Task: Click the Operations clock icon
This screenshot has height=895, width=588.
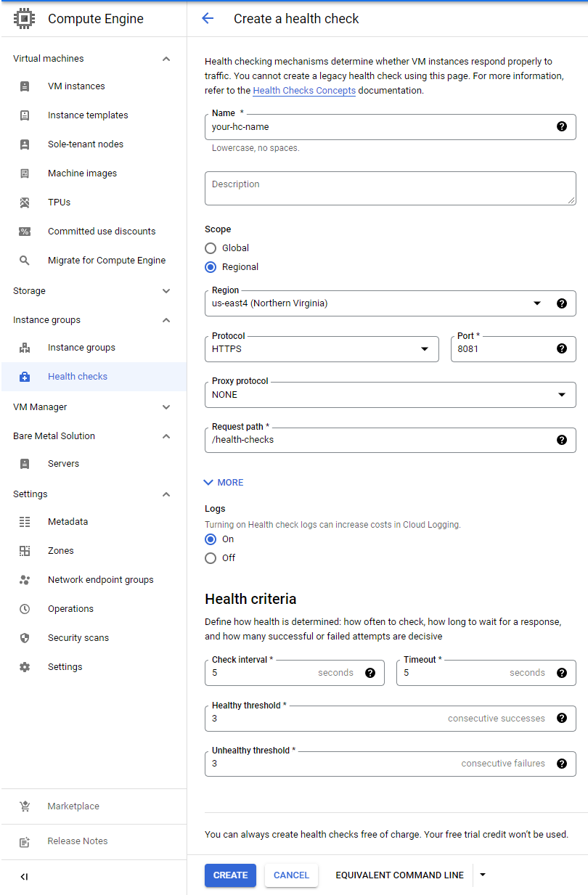Action: [25, 609]
